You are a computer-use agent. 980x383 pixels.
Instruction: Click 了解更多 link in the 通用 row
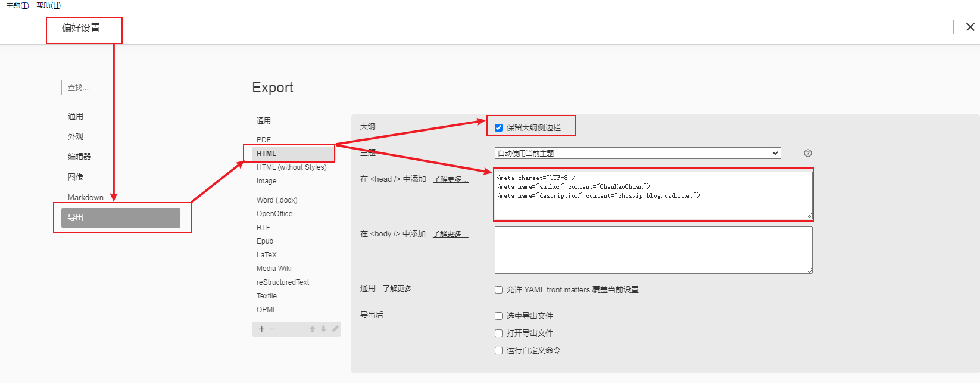tap(400, 289)
